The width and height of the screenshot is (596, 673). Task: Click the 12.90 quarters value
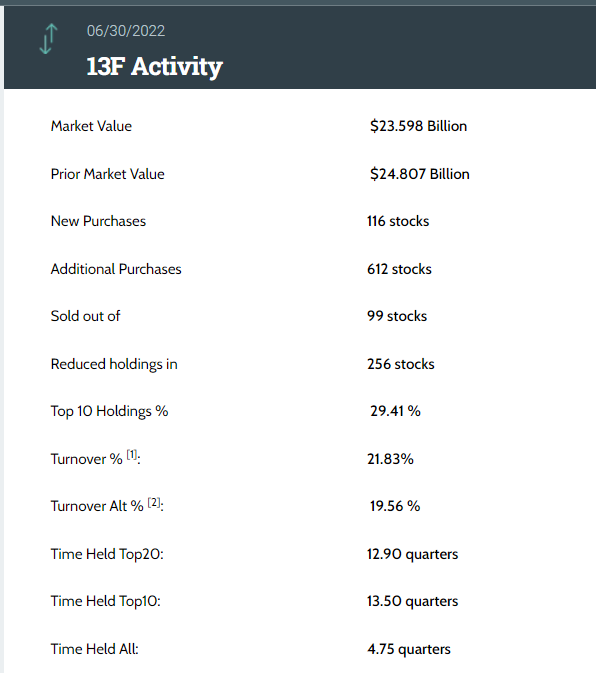[x=413, y=554]
